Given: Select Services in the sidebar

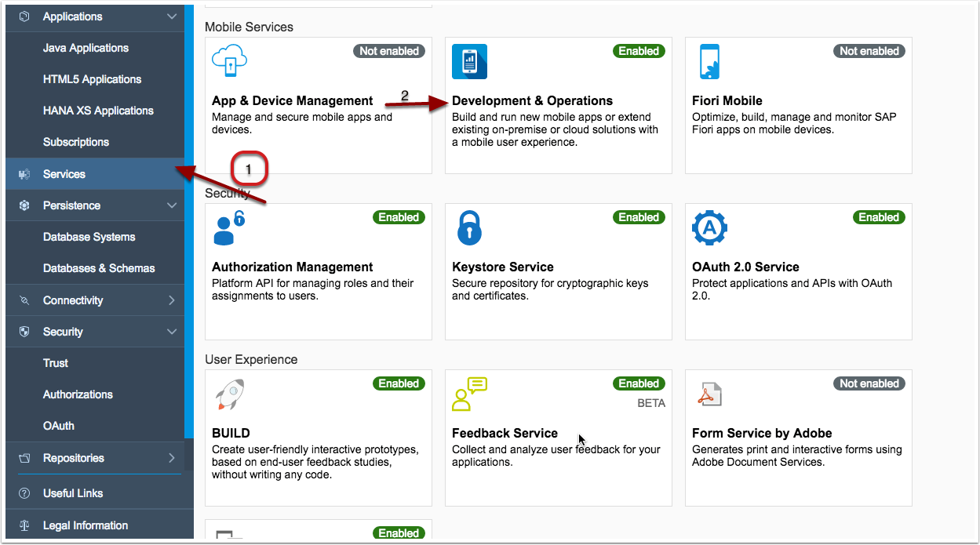Looking at the screenshot, I should (x=95, y=174).
